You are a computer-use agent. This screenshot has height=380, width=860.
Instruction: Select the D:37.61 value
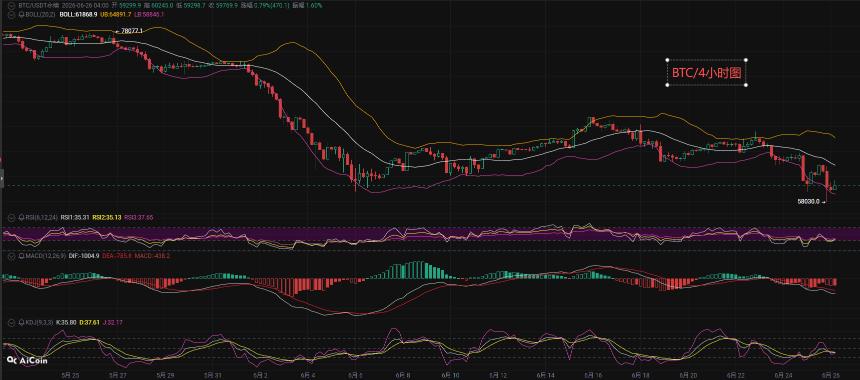89,322
